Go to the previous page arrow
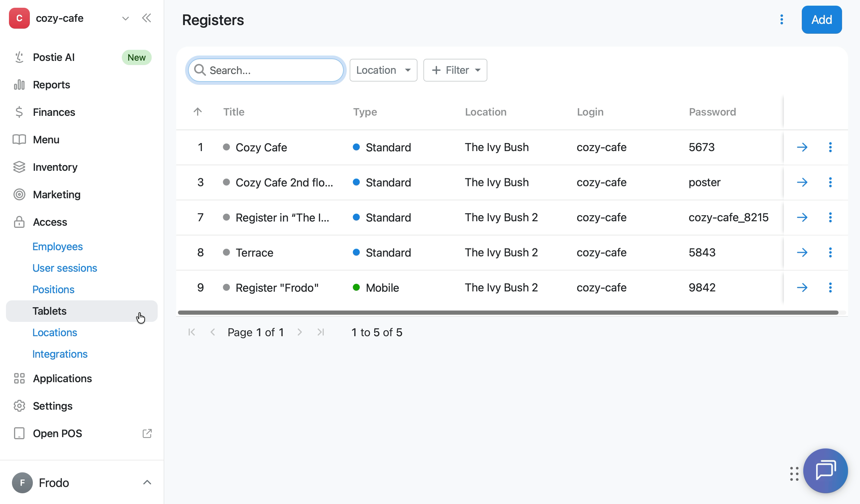Viewport: 860px width, 504px height. [x=213, y=332]
